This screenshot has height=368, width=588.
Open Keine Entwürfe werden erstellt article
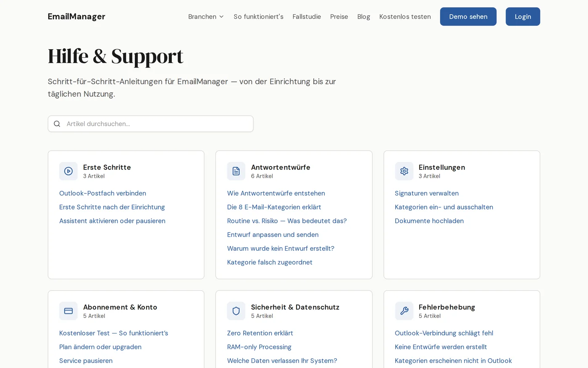[x=441, y=347]
